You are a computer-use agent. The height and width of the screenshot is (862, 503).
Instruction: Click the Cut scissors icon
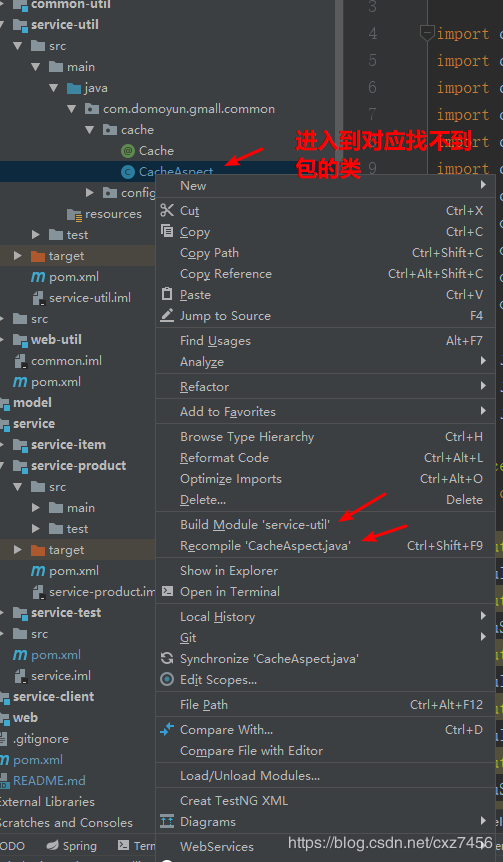click(167, 209)
